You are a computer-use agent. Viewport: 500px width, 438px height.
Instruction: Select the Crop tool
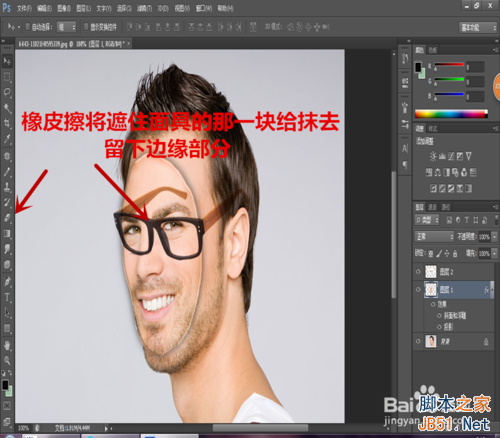click(7, 123)
